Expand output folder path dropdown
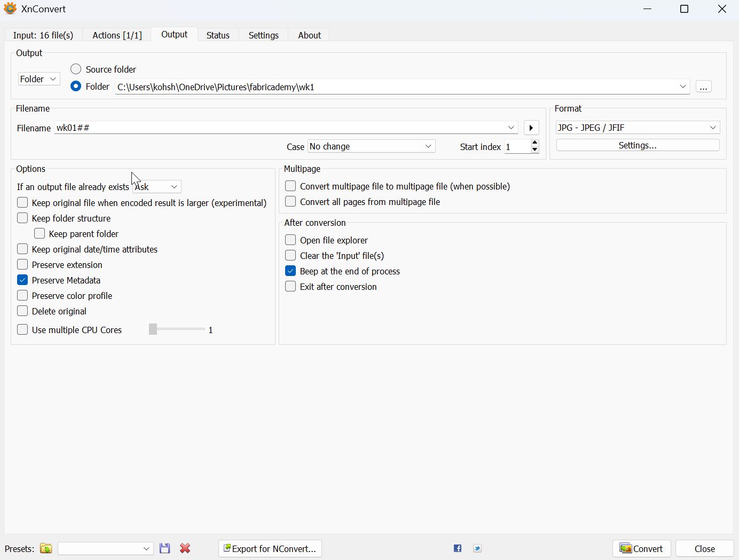 (683, 86)
